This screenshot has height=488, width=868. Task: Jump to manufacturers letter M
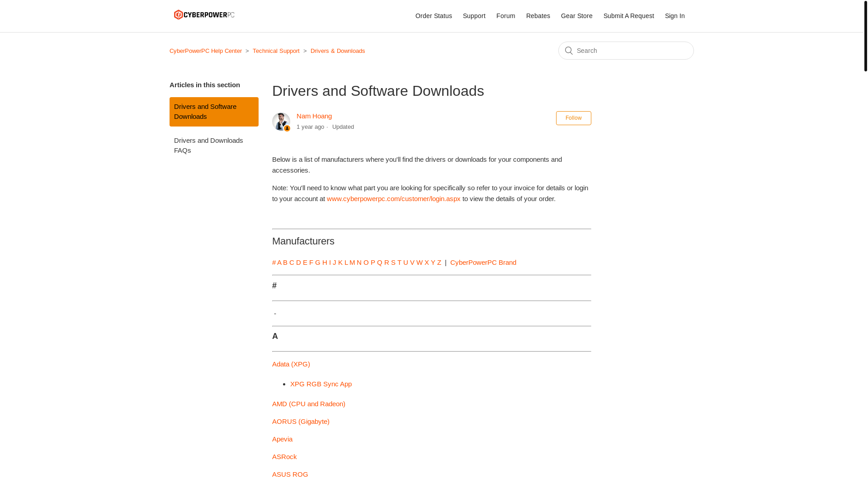(352, 263)
